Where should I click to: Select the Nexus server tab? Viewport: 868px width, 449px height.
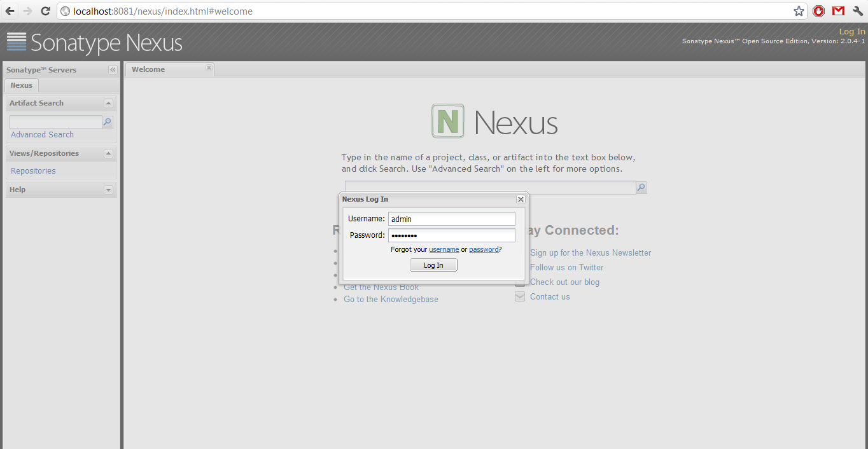coord(21,85)
